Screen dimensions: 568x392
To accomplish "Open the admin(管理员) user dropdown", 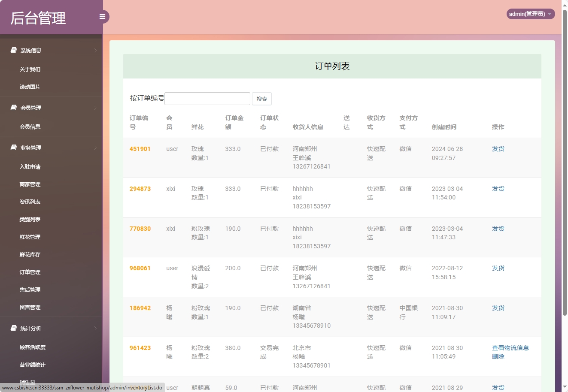I will (x=530, y=14).
